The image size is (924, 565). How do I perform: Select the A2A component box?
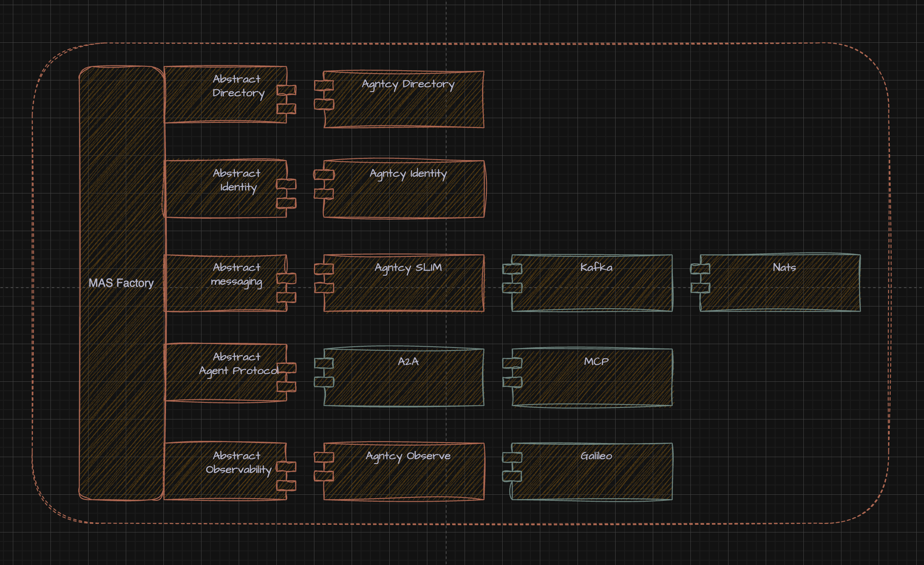pos(400,377)
